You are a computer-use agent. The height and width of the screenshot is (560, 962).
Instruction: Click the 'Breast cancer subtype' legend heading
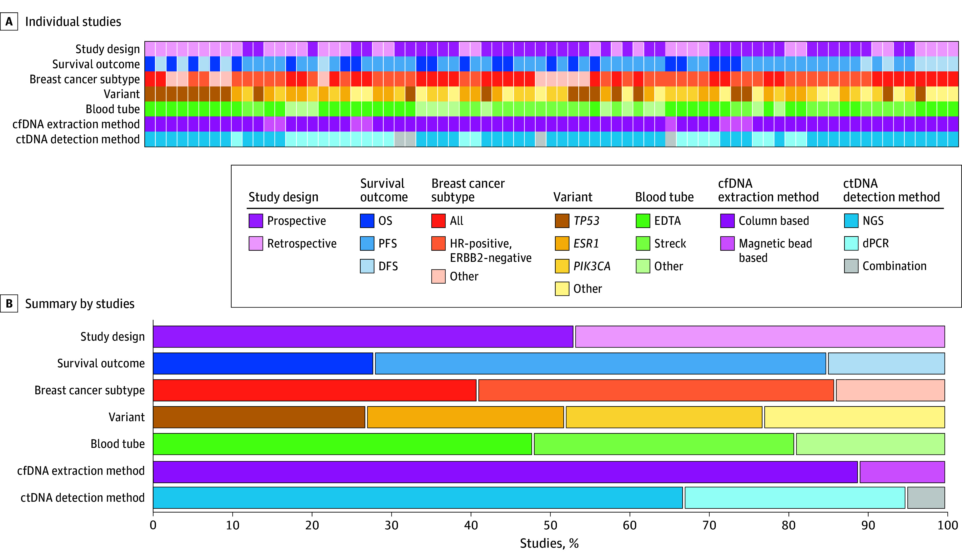(468, 190)
